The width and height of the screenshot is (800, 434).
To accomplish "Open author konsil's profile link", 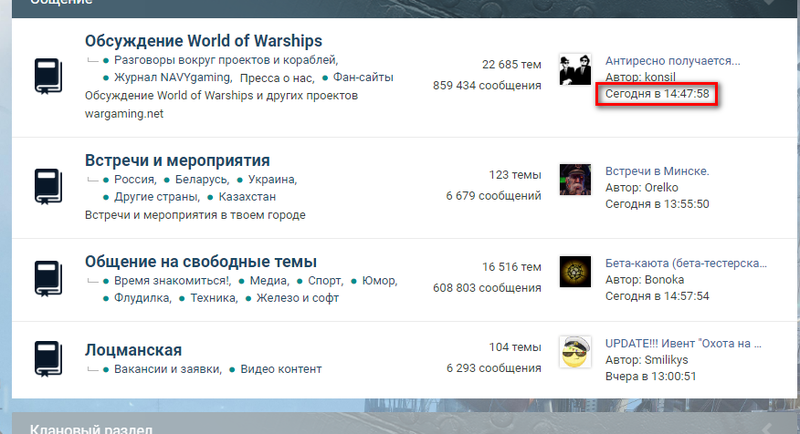I will [660, 78].
